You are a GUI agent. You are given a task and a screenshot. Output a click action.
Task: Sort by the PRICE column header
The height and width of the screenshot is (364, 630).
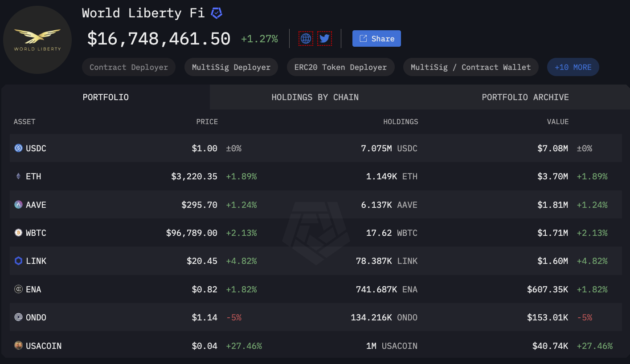207,121
